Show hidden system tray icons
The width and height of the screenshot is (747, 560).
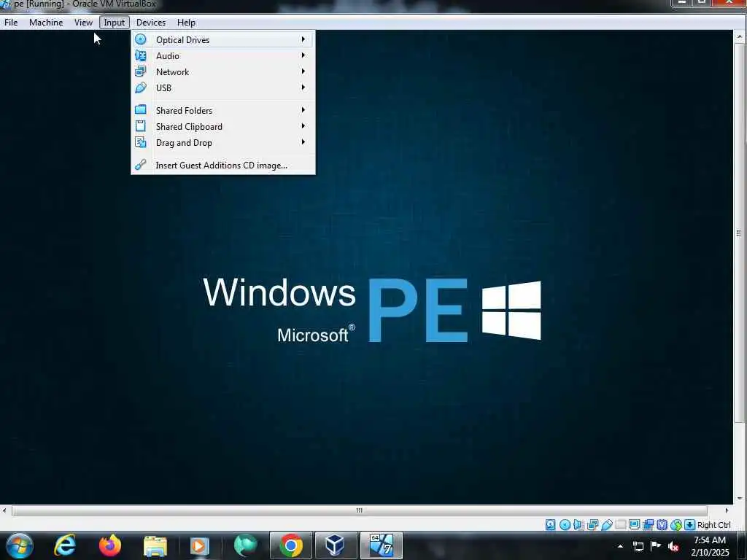620,546
